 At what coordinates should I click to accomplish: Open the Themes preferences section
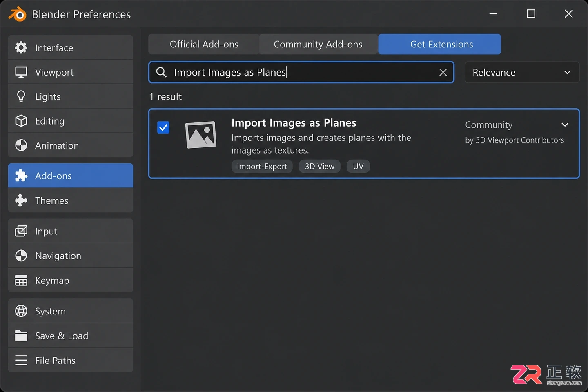click(71, 200)
